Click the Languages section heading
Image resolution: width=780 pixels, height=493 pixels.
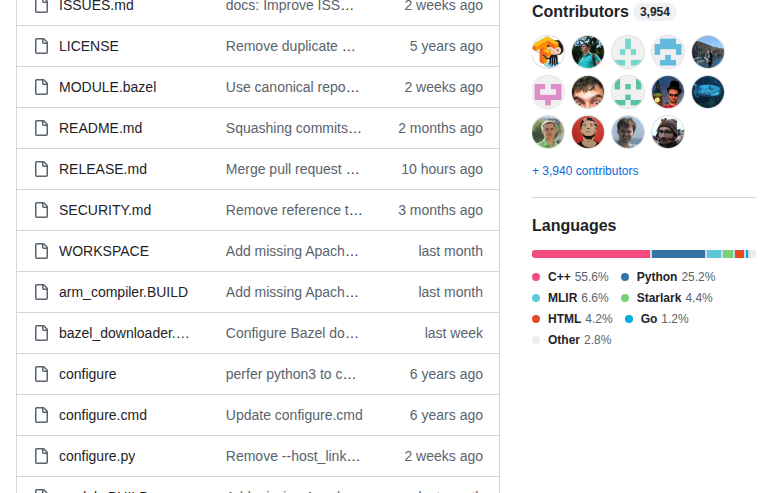coord(574,225)
